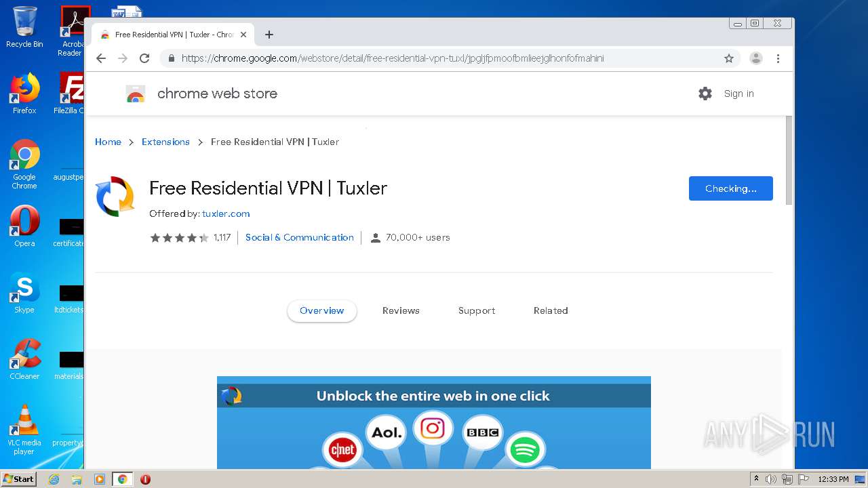Image resolution: width=868 pixels, height=488 pixels.
Task: Sign in to Chrome Web Store
Action: pyautogui.click(x=738, y=94)
